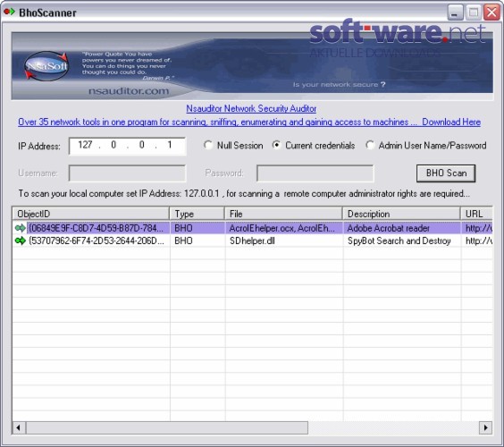504x447 pixels.
Task: Follow the Over 35 network tools link
Action: click(218, 122)
